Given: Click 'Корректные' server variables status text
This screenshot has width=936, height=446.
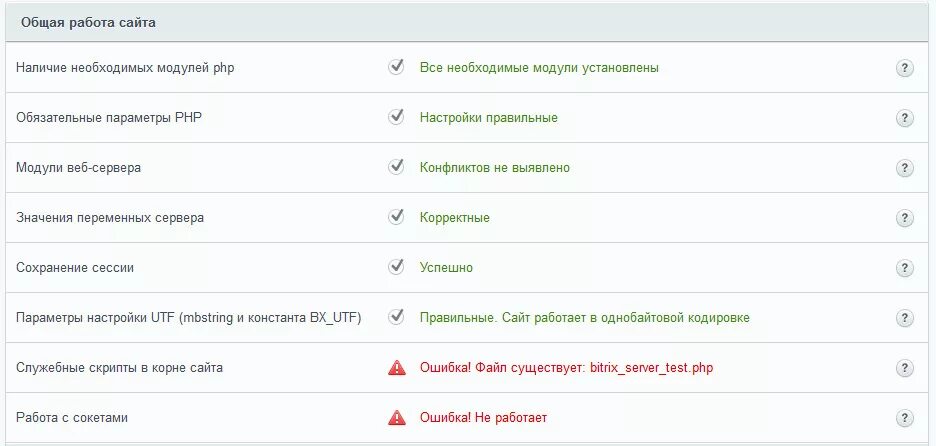Looking at the screenshot, I should (x=455, y=218).
